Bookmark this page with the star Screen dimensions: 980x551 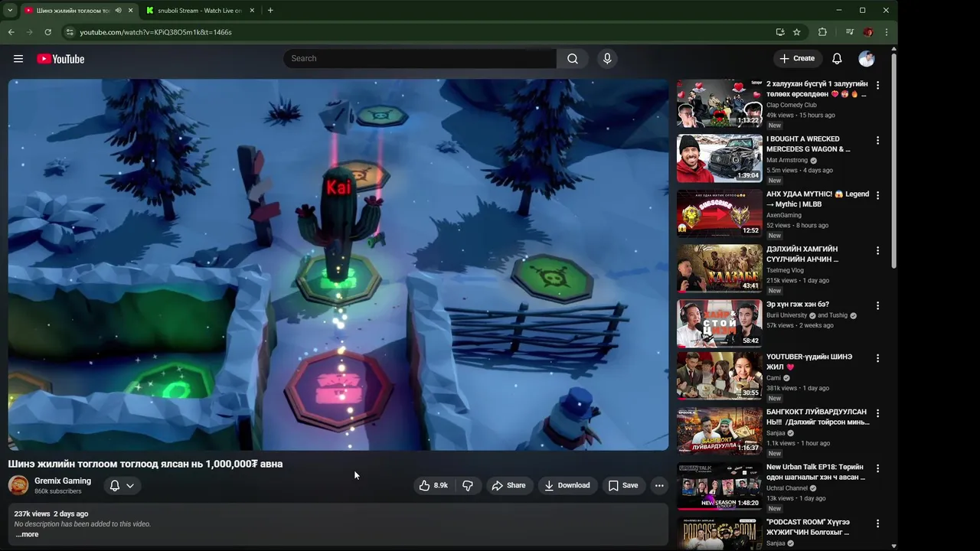click(x=797, y=32)
